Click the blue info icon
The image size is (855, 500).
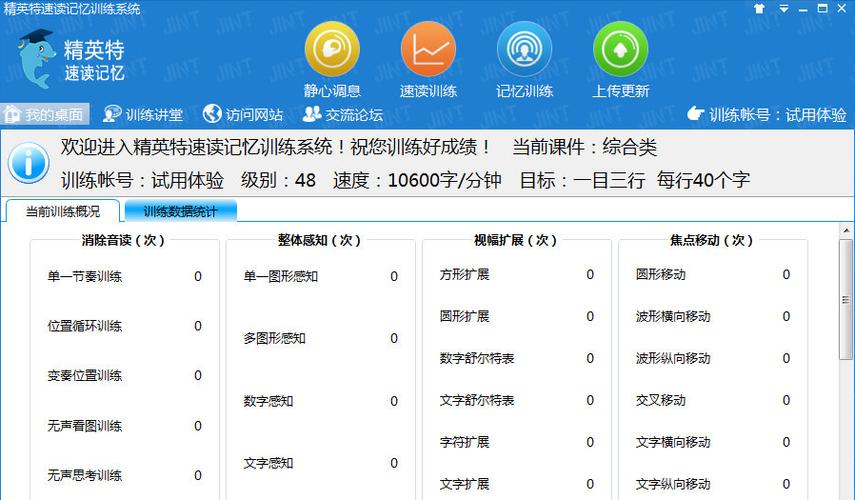coord(28,162)
